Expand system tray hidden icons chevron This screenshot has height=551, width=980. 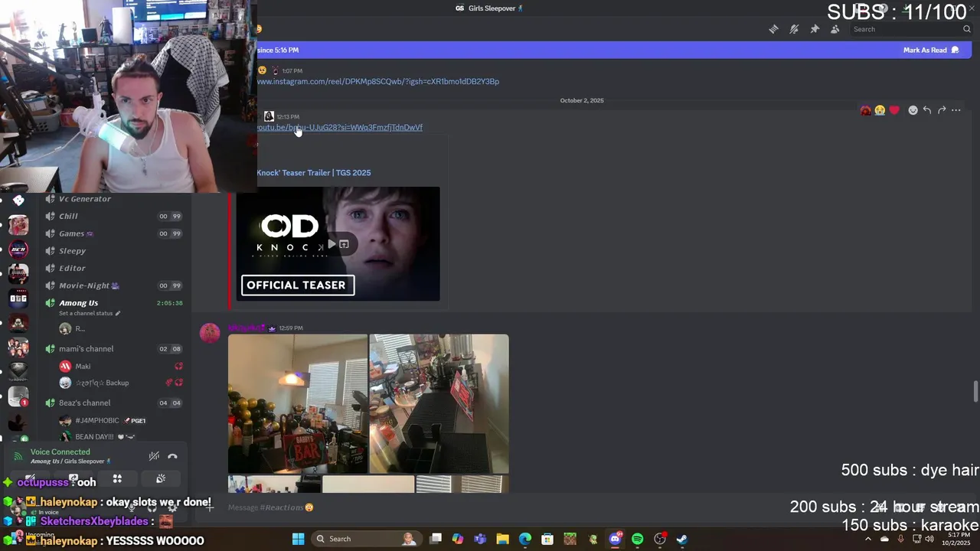(867, 539)
